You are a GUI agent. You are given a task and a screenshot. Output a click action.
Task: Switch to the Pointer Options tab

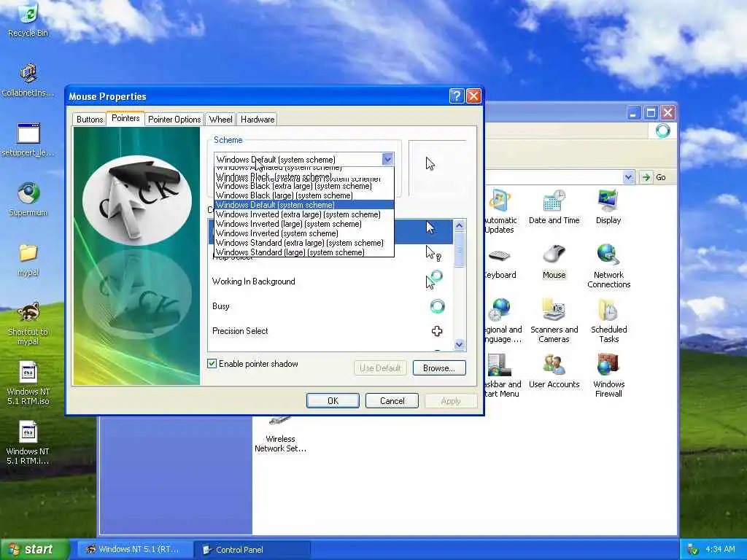(174, 119)
